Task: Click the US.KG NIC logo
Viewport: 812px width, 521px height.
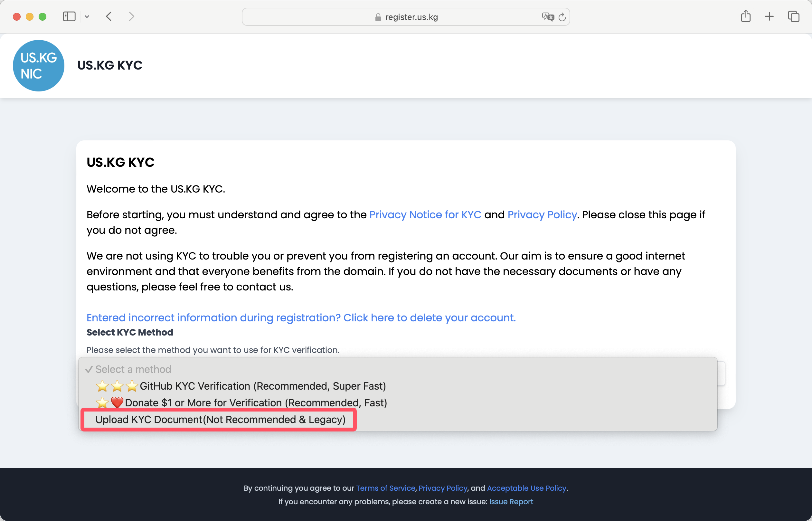Action: [39, 66]
